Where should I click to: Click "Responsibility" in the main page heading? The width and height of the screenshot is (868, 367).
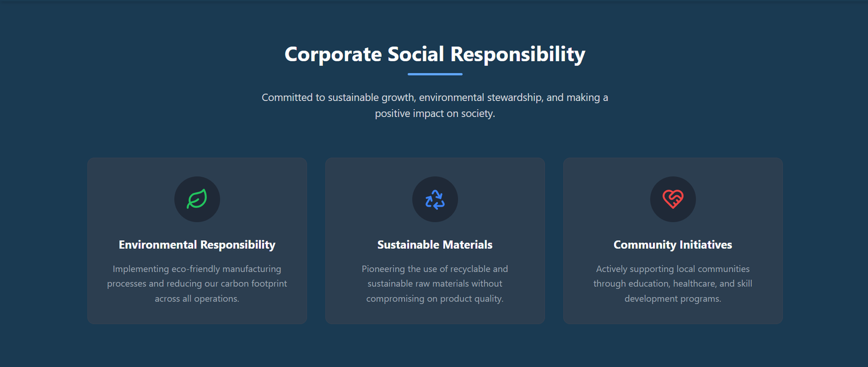coord(518,54)
